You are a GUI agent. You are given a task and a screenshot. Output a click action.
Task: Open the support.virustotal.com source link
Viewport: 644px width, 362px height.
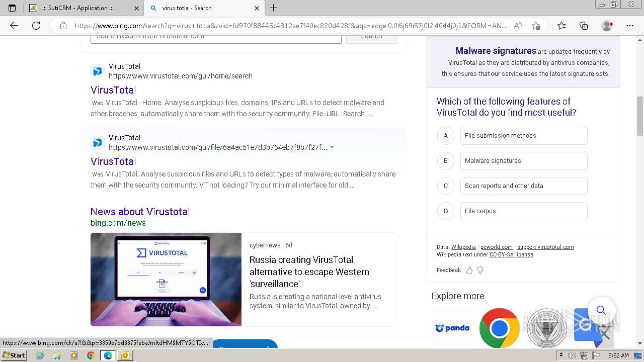point(545,247)
